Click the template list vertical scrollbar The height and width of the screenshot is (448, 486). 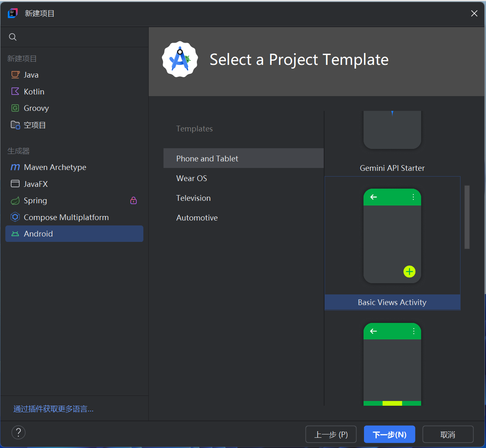point(467,217)
